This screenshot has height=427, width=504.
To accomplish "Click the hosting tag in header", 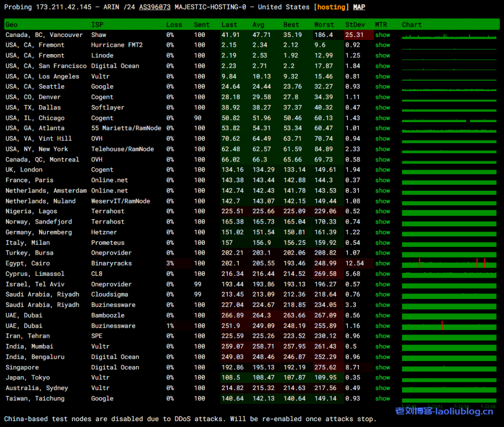I will tap(331, 7).
